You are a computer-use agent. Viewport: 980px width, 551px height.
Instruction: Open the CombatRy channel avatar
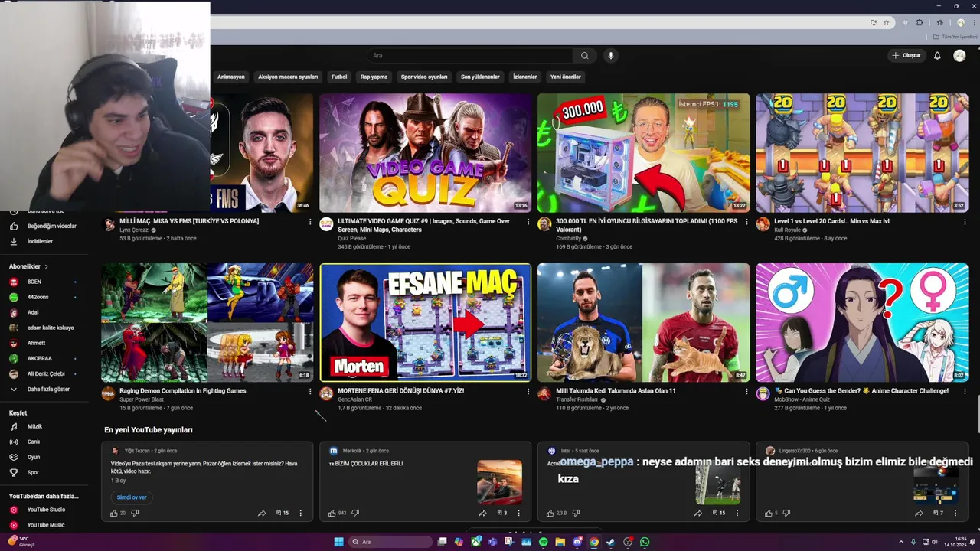544,223
